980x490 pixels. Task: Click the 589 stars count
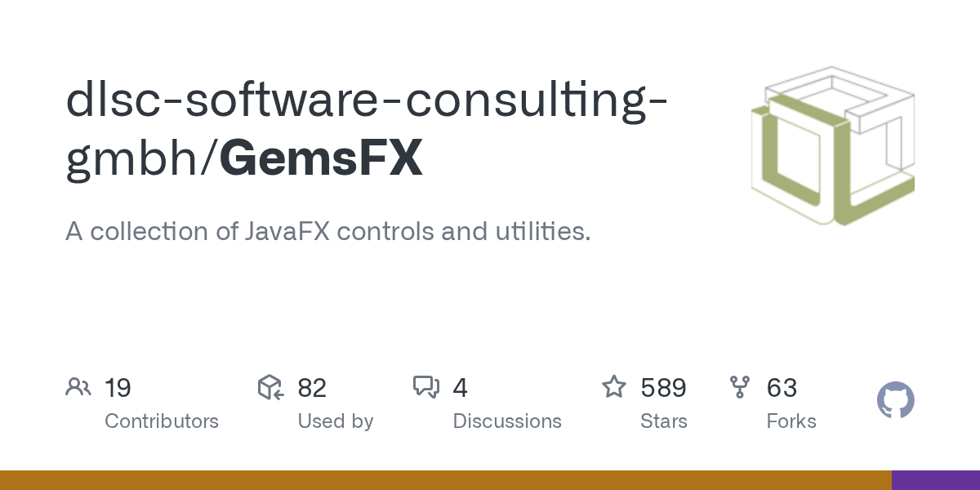click(663, 388)
